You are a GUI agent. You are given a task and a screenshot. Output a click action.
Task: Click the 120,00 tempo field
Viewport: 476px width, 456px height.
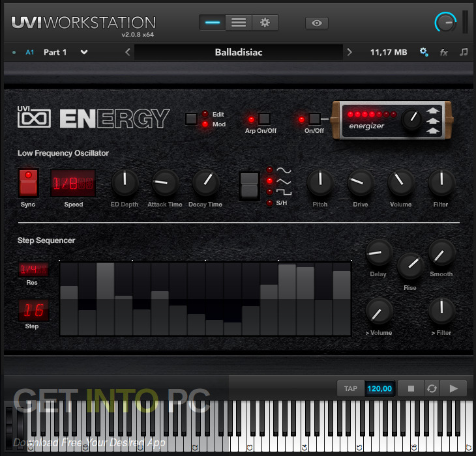click(379, 388)
